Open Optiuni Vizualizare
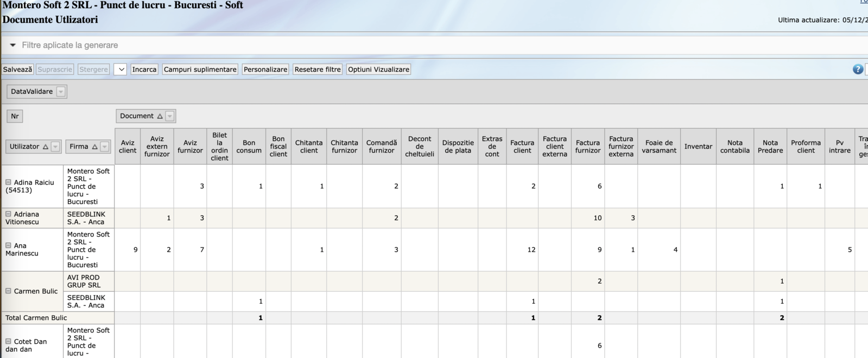This screenshot has height=358, width=868. (378, 69)
